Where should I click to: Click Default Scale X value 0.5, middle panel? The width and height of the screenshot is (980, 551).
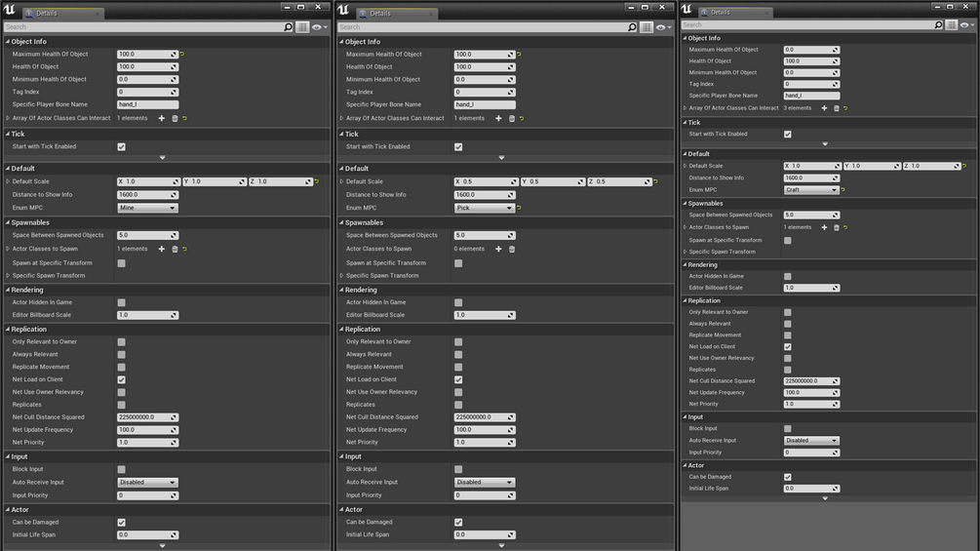click(486, 181)
